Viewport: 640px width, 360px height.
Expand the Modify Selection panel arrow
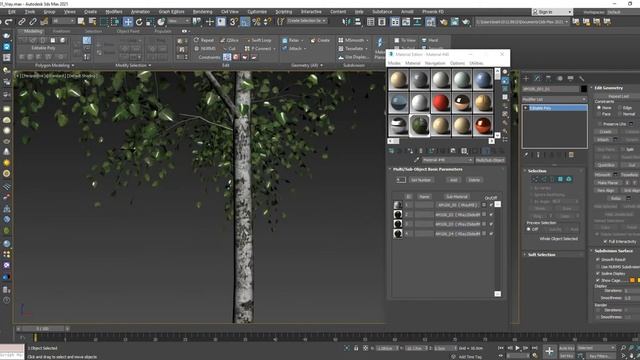[x=150, y=65]
